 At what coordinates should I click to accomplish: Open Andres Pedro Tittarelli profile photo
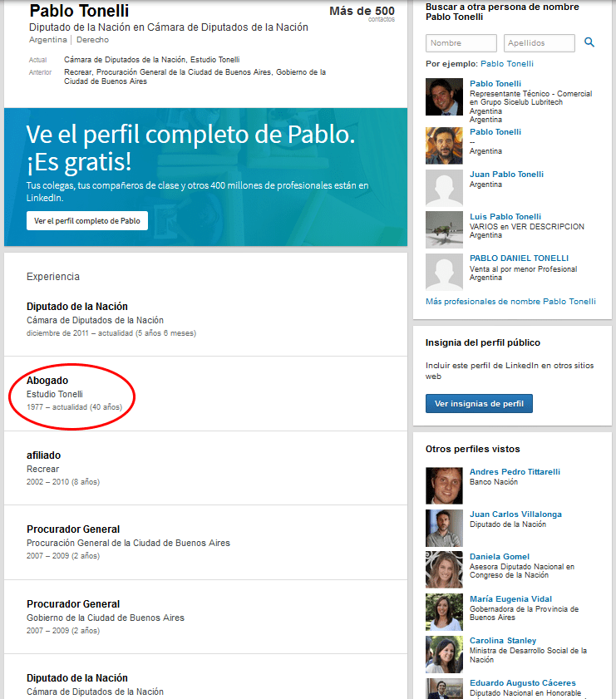tap(444, 485)
